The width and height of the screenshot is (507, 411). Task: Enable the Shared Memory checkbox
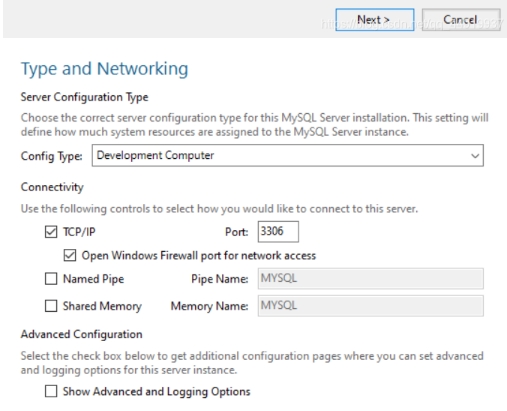[x=51, y=306]
